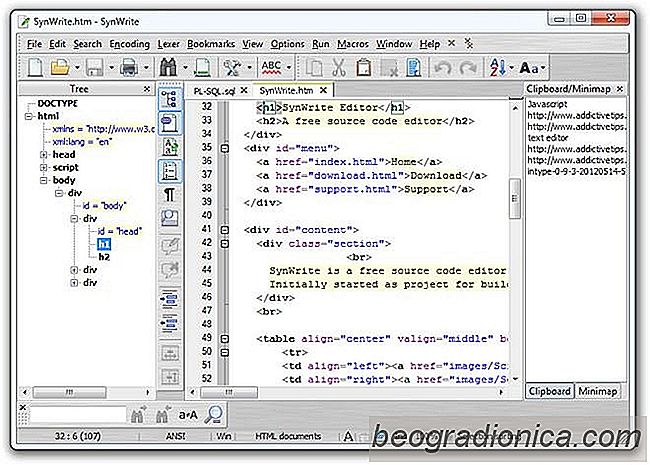Click the binoculars Find icon in main toolbar
The width and height of the screenshot is (650, 465).
168,67
